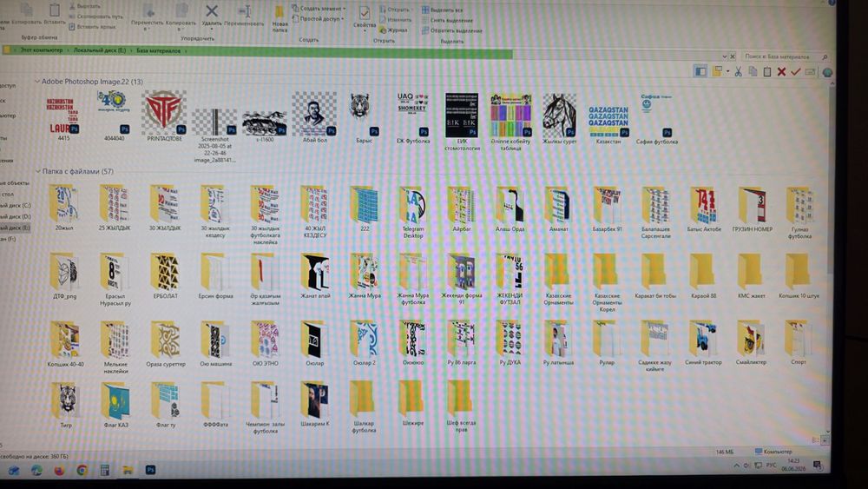Click the scissors cut icon in the toolbar
The width and height of the screenshot is (868, 489).
pyautogui.click(x=739, y=71)
